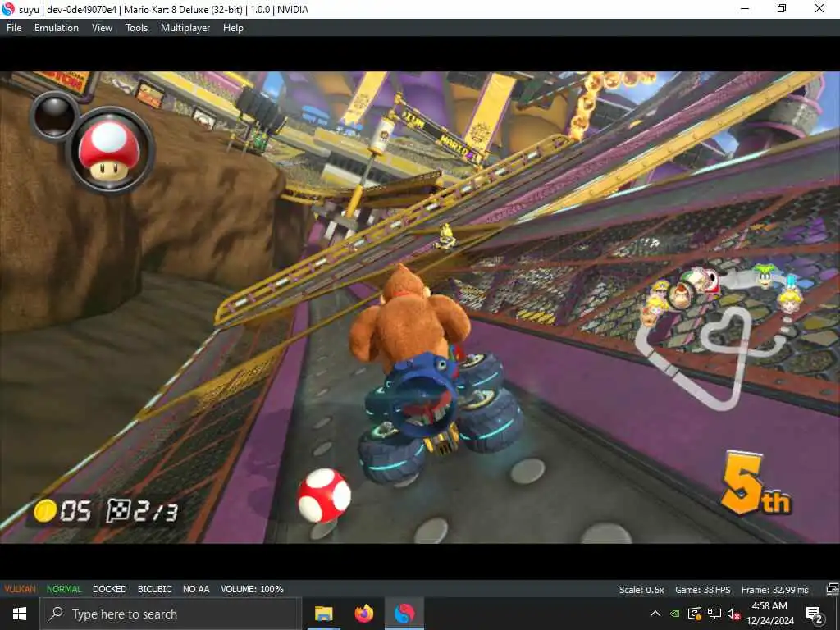Click the VOLUME: 100% status button
The width and height of the screenshot is (840, 630).
(x=252, y=589)
